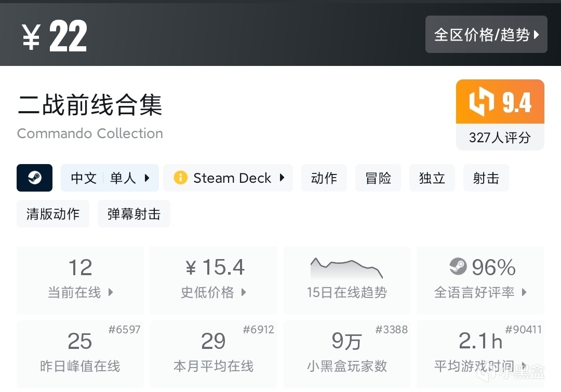This screenshot has height=392, width=561.
Task: Open the 弹幕射击 tag
Action: pyautogui.click(x=134, y=214)
